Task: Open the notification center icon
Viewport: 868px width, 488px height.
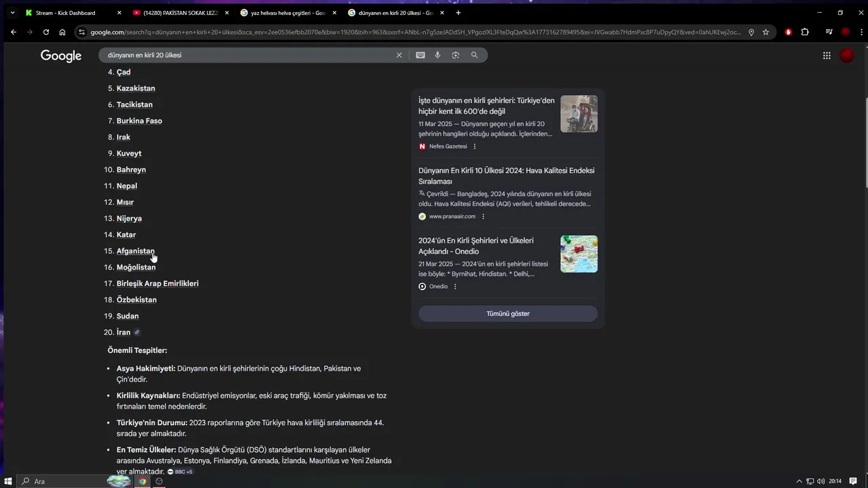Action: [x=853, y=481]
